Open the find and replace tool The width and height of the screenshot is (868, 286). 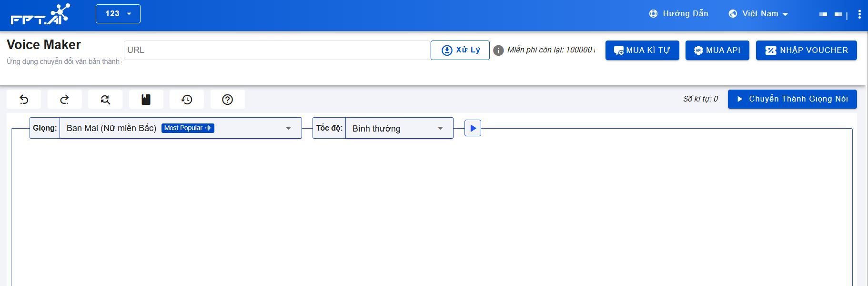click(x=105, y=99)
